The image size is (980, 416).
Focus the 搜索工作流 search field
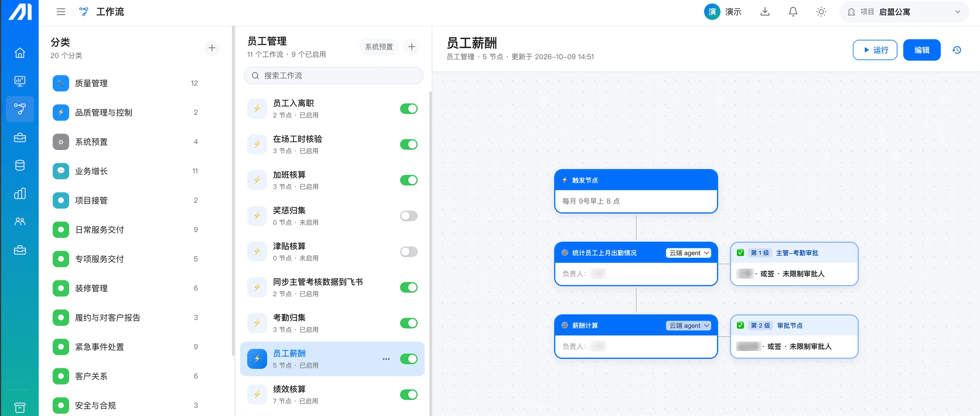[333, 76]
